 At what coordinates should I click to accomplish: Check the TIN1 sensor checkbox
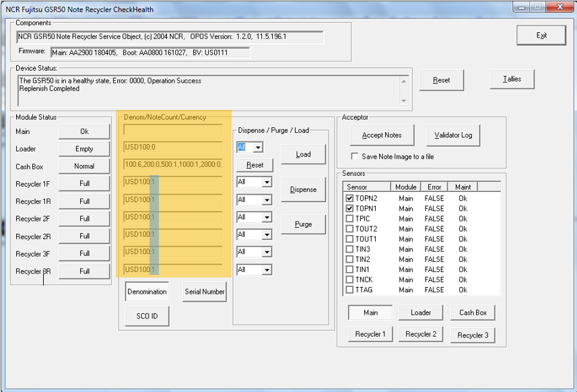click(349, 269)
